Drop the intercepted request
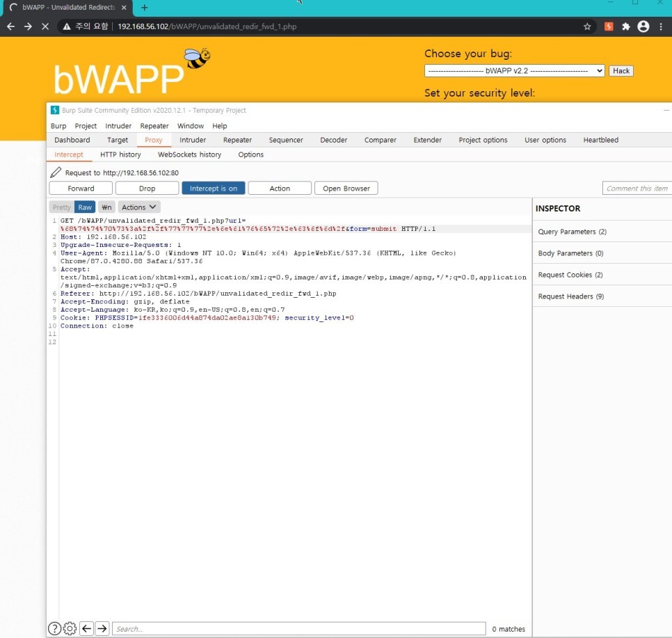Viewport: 672px width, 638px height. click(147, 189)
